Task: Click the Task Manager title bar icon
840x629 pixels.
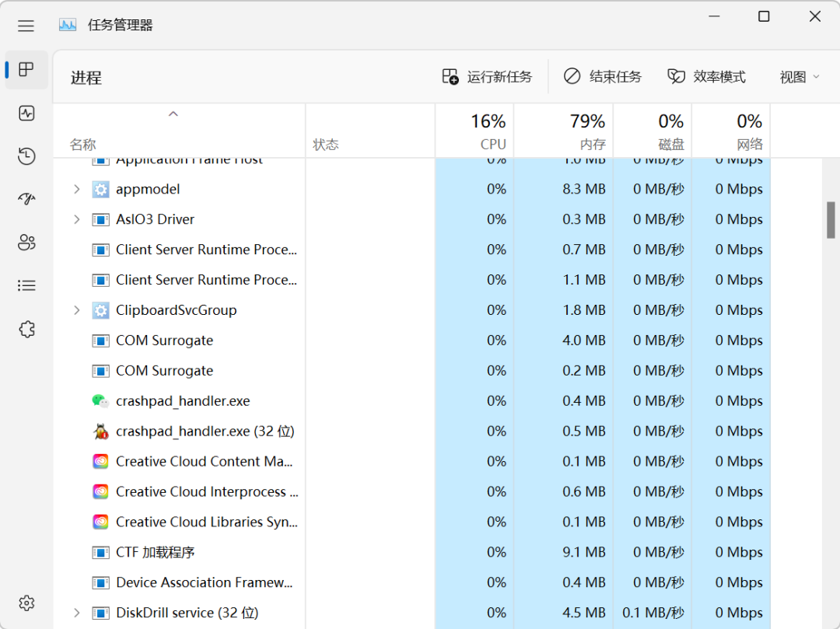Action: [x=68, y=25]
